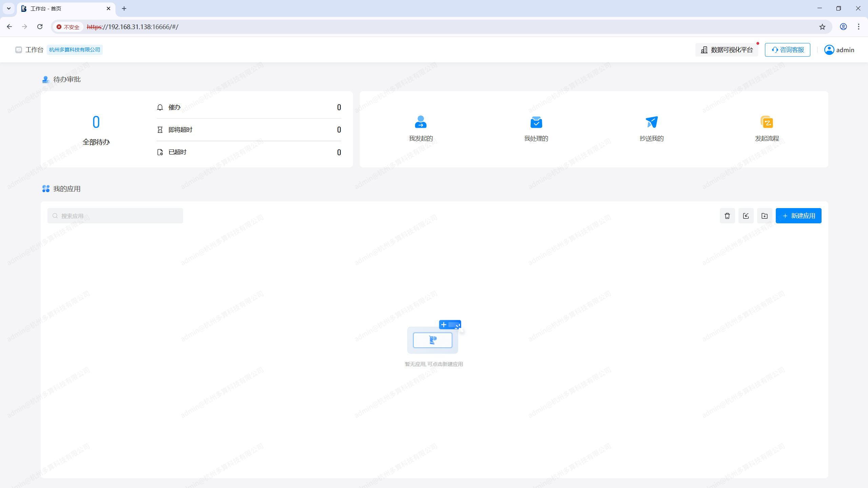Viewport: 868px width, 488px height.
Task: Click the 杭州多算科技有限公司 company tag
Action: coord(75,50)
